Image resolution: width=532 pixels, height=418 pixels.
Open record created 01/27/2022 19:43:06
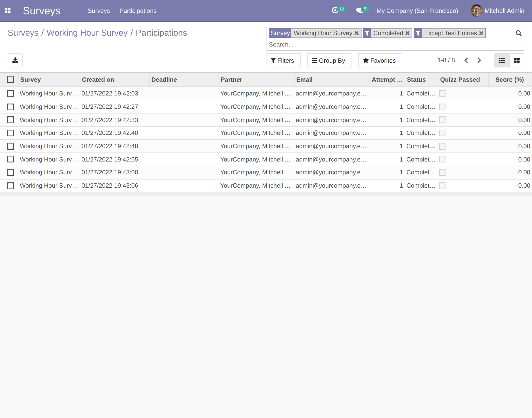(110, 185)
